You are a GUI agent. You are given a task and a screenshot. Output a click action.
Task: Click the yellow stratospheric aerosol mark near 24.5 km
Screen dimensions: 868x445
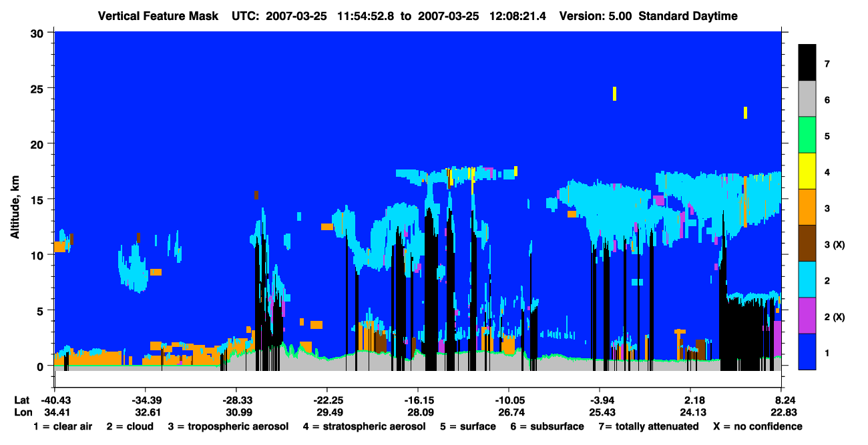click(x=614, y=93)
